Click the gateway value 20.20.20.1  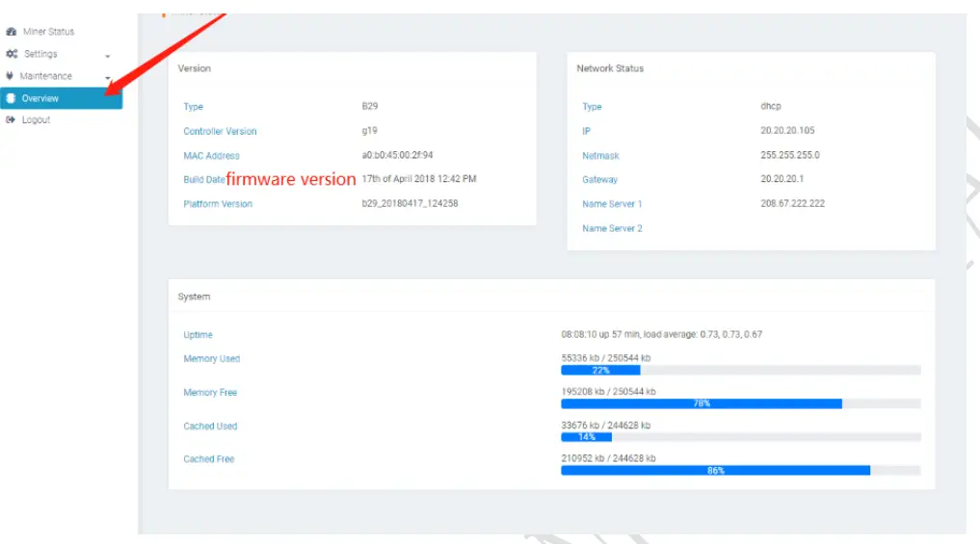(x=781, y=179)
